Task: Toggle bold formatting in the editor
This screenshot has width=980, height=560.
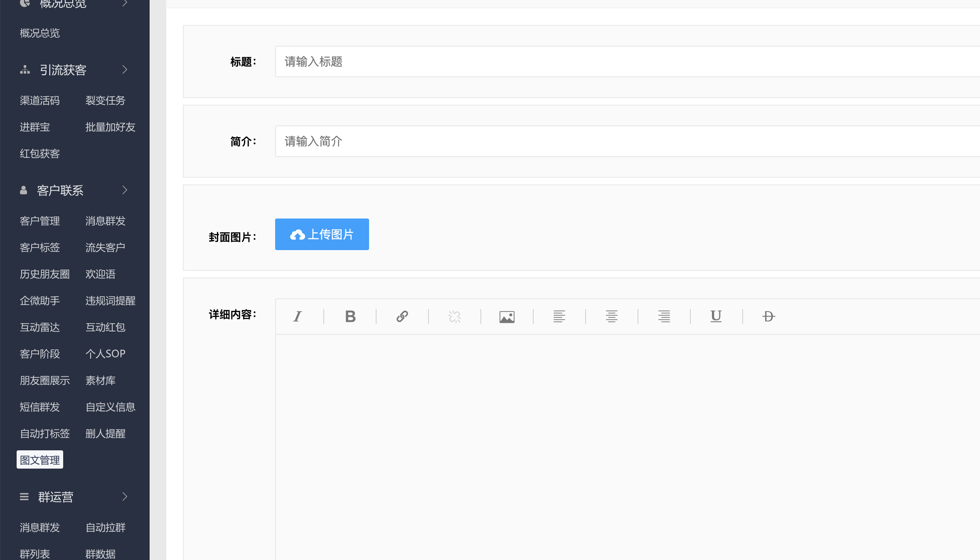Action: coord(350,317)
